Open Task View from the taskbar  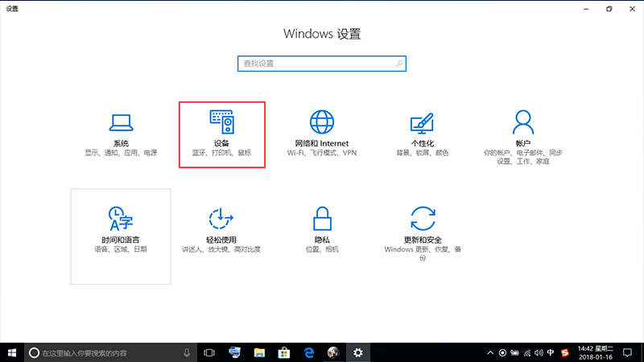pos(209,352)
